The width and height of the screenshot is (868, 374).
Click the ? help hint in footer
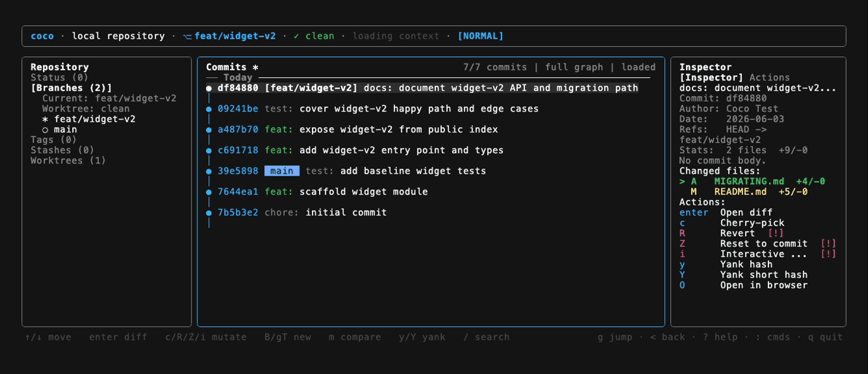pyautogui.click(x=720, y=337)
